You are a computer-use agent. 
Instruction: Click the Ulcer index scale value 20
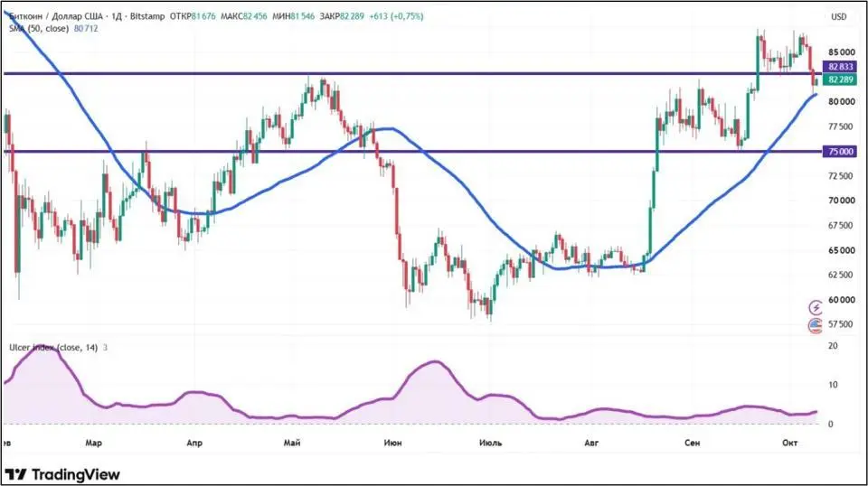tap(833, 346)
